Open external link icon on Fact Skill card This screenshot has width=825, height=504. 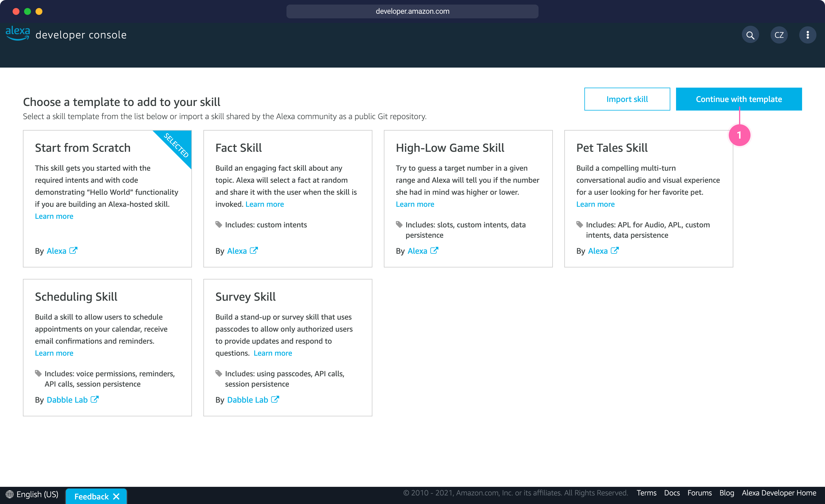[254, 250]
